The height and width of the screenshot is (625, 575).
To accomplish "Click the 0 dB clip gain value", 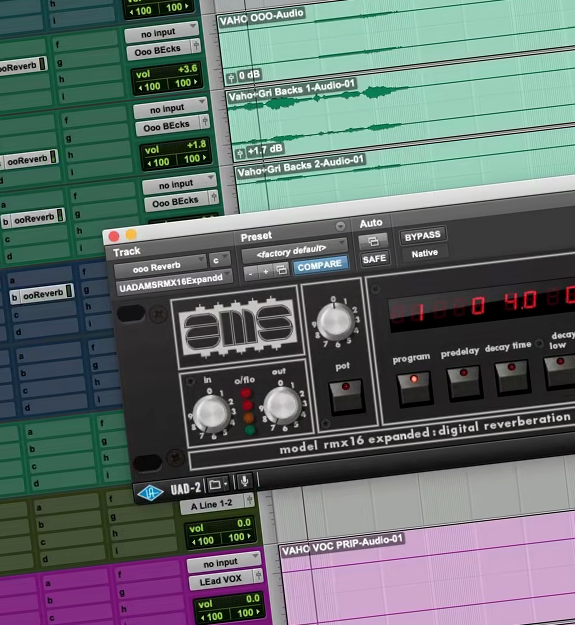I will coord(249,75).
